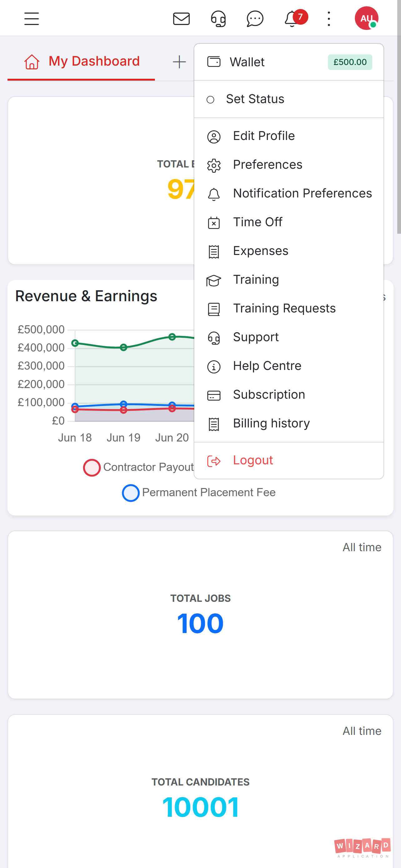Open the hamburger navigation menu
The image size is (401, 868).
coord(31,18)
